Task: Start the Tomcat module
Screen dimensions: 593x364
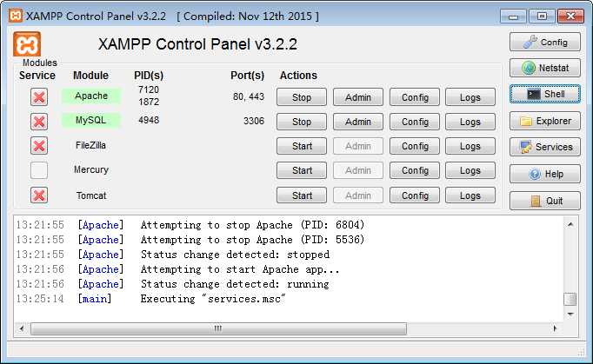Action: tap(302, 195)
